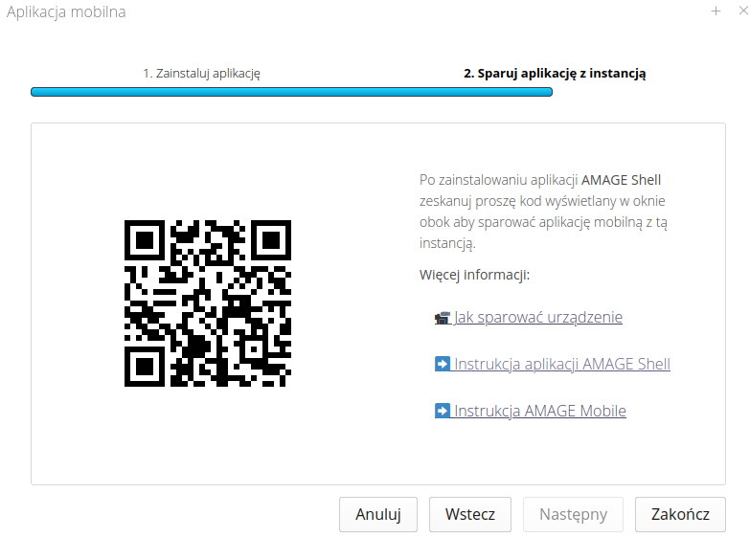
Task: Click the Anuluj button
Action: [378, 515]
